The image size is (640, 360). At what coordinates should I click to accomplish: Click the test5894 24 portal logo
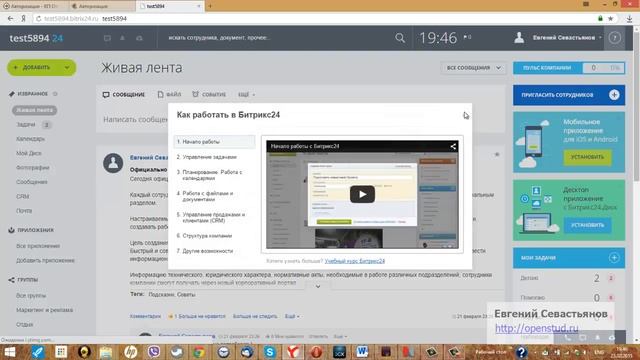point(36,38)
